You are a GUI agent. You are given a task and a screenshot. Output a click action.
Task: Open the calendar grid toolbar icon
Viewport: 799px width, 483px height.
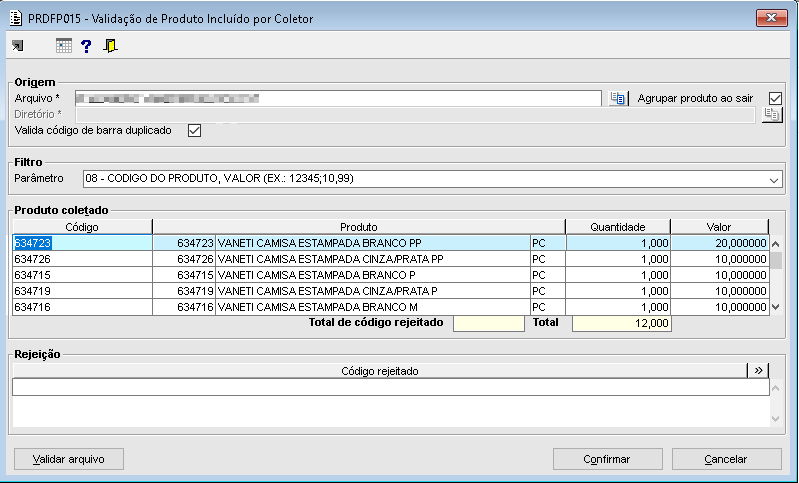coord(63,46)
